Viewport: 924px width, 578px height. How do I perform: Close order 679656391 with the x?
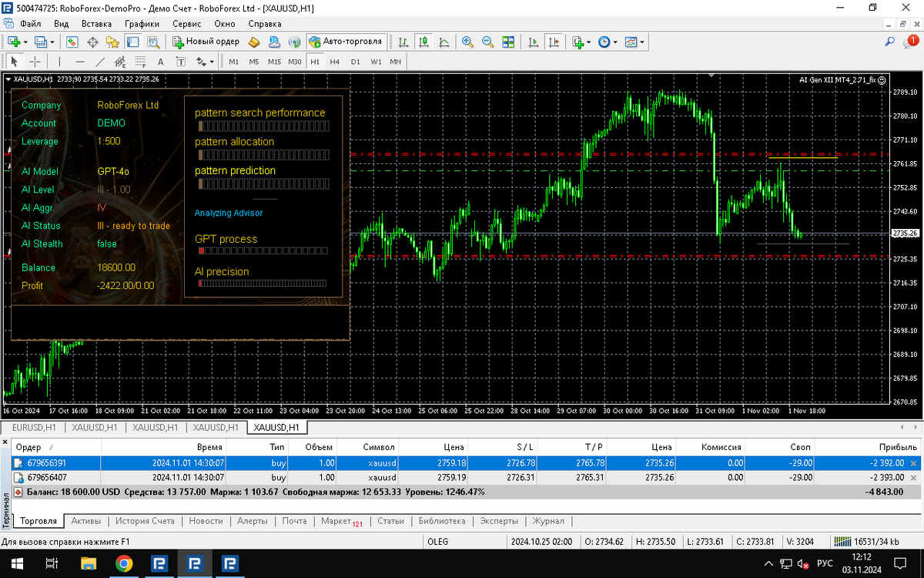pos(914,463)
